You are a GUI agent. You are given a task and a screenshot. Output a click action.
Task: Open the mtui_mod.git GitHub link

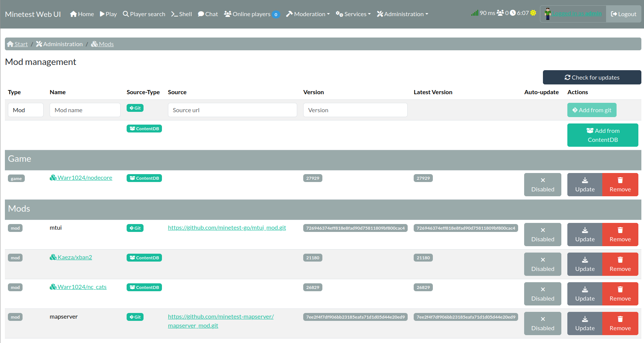pos(227,227)
